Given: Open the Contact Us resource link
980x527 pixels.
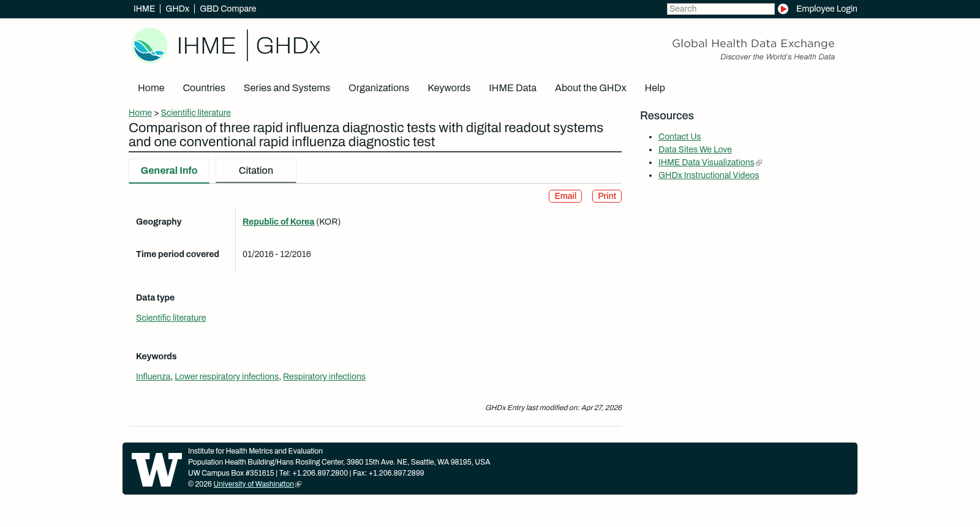Looking at the screenshot, I should point(679,136).
